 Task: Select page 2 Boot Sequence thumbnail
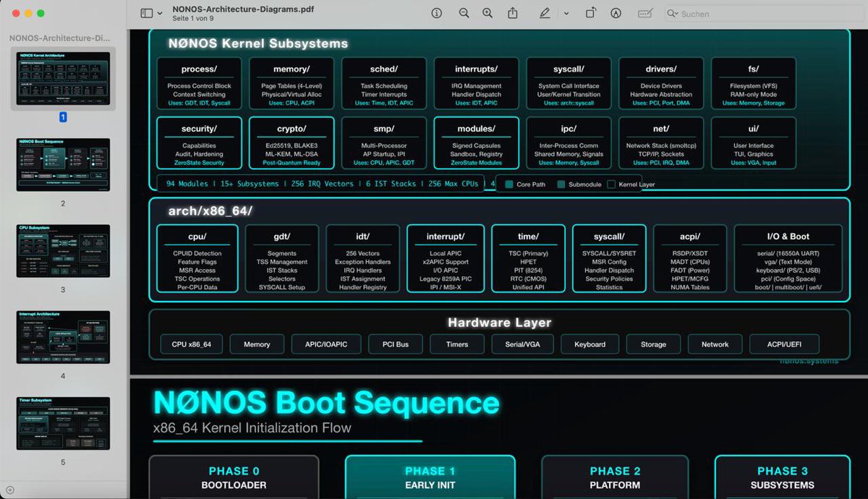[x=63, y=165]
